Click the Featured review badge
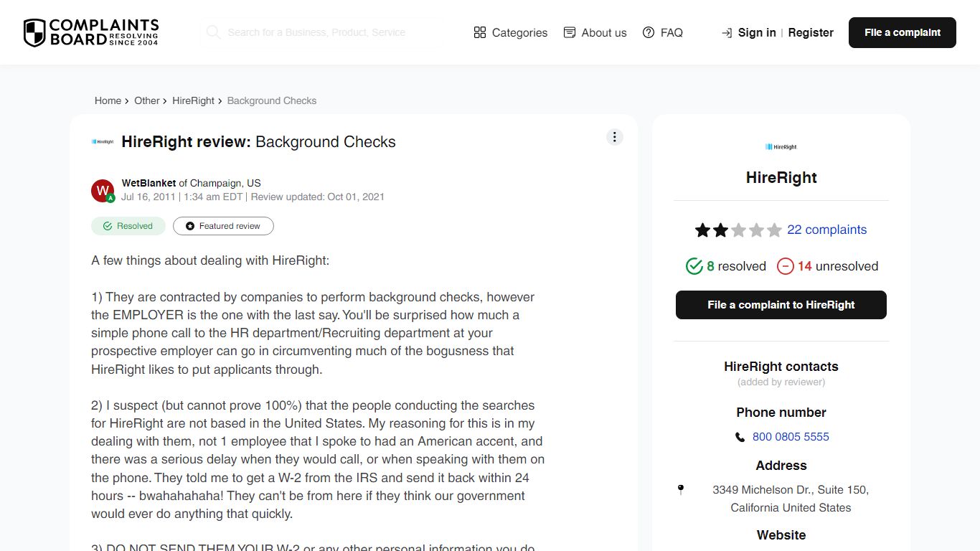The height and width of the screenshot is (551, 980). coord(223,226)
